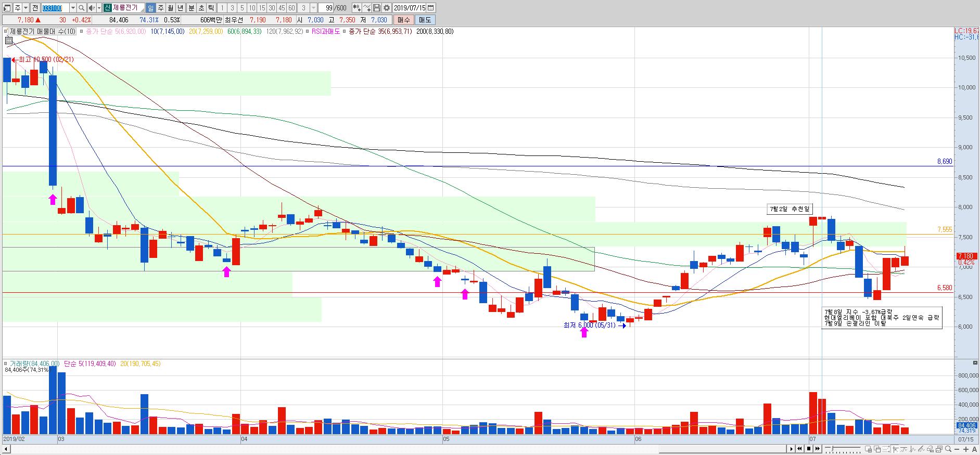Select the 1 interval tab
The height and width of the screenshot is (455, 980).
pos(222,8)
